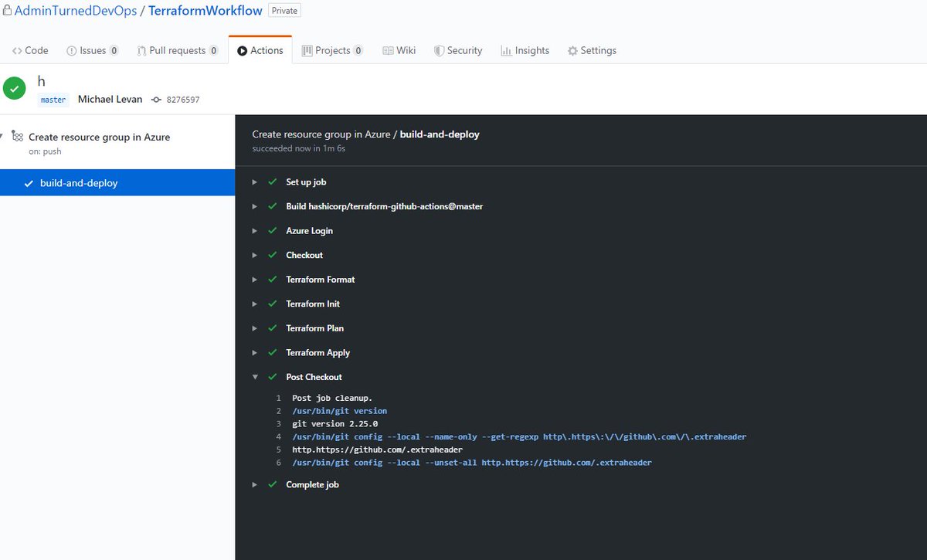Expand the Checkout step

click(255, 255)
